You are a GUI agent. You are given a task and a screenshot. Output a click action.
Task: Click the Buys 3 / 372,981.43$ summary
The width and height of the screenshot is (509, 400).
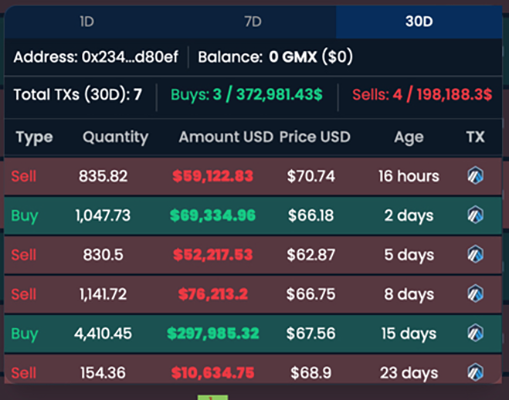click(x=246, y=94)
